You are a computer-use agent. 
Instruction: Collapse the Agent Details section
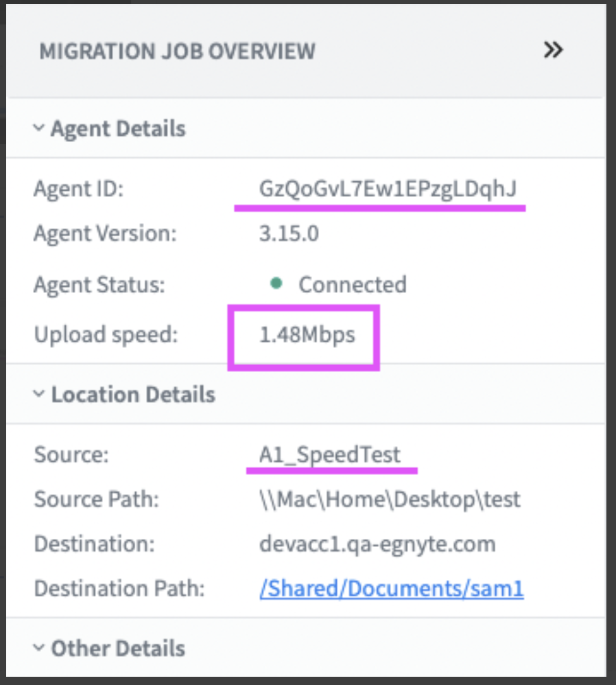click(x=39, y=128)
